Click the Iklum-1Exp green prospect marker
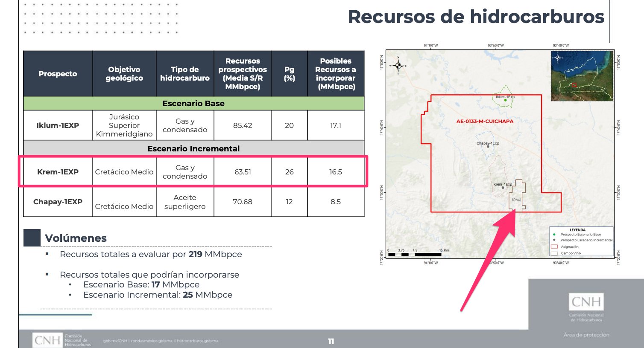Viewport: 644px width, 348px height. click(505, 100)
